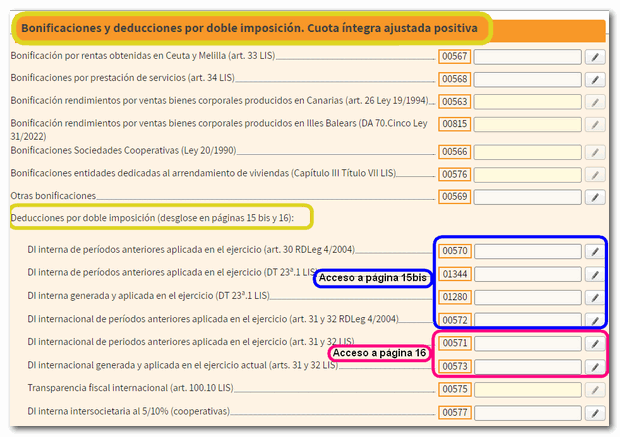
Task: Focus the arrendamiento de viviendas field 00576
Action: pos(527,174)
